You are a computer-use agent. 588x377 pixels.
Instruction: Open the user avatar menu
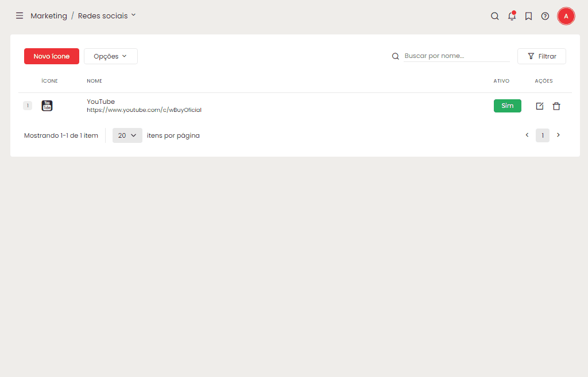[566, 16]
